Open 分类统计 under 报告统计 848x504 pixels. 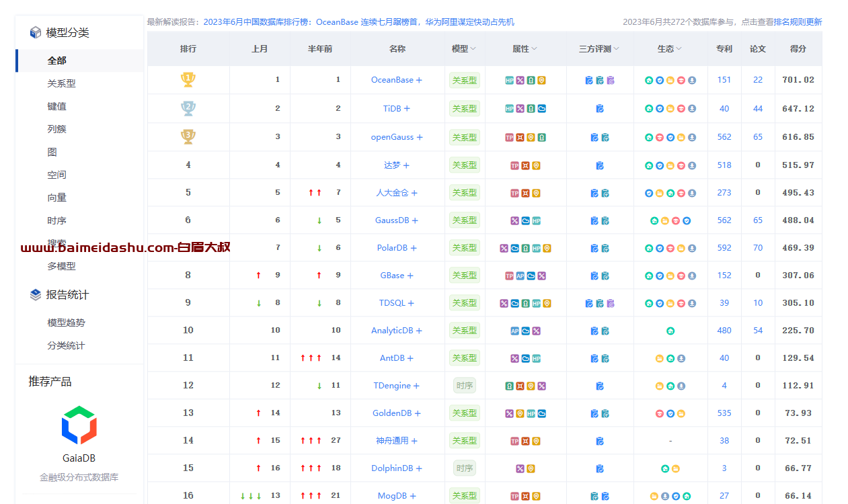pyautogui.click(x=66, y=345)
